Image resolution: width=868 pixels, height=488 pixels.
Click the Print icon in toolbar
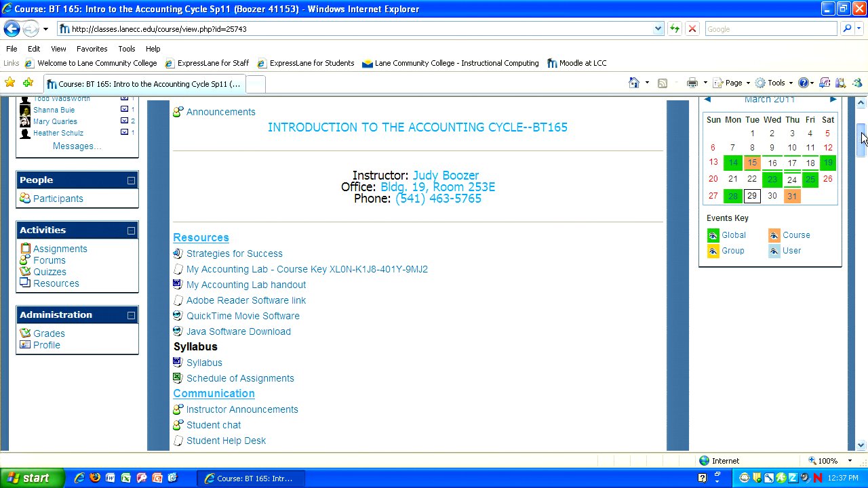692,83
